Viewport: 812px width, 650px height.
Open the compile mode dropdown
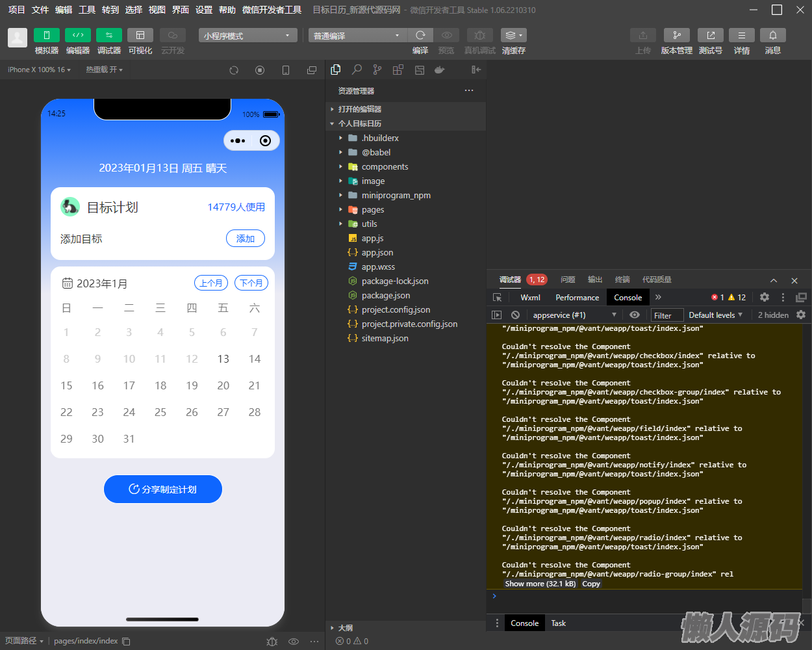point(357,36)
